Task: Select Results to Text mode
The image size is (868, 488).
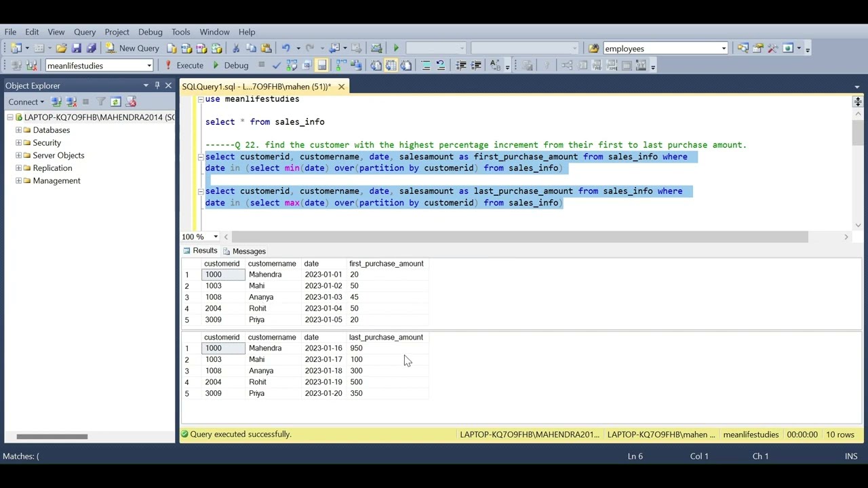Action: pyautogui.click(x=376, y=66)
